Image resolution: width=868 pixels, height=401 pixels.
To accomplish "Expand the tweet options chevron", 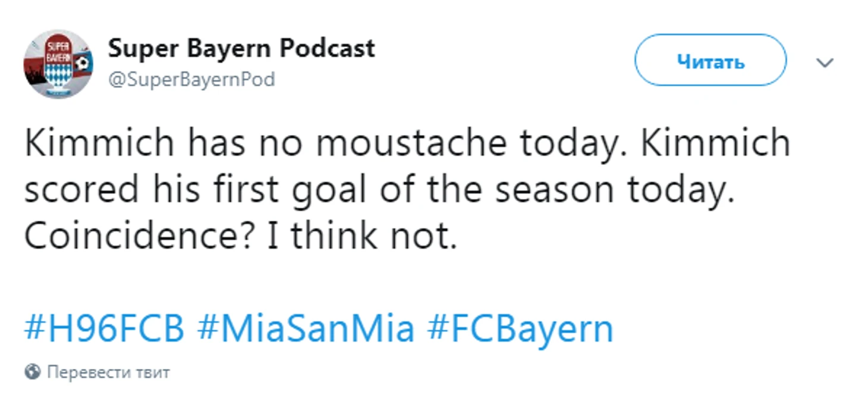I will pos(825,62).
